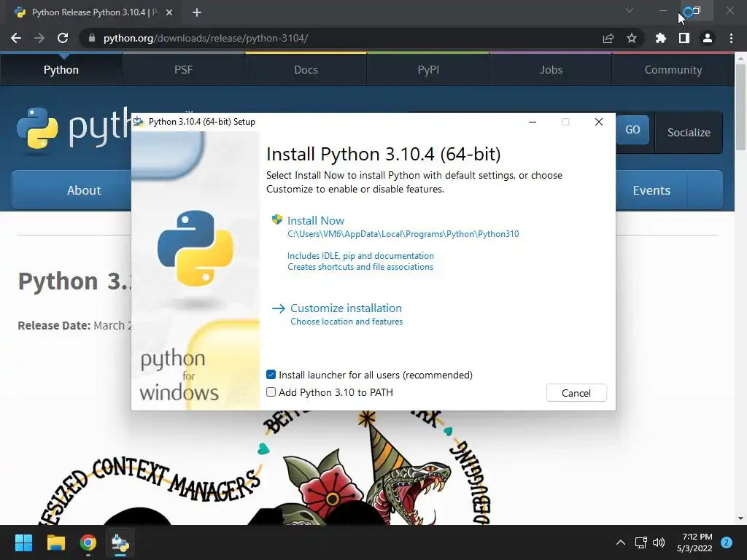Reload the python.org page
Image resolution: width=747 pixels, height=560 pixels.
pos(63,38)
